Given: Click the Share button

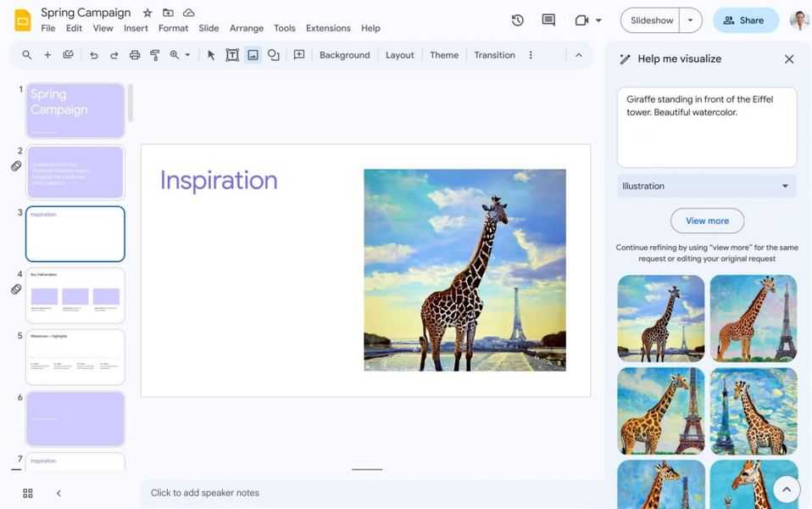Looking at the screenshot, I should (x=745, y=20).
